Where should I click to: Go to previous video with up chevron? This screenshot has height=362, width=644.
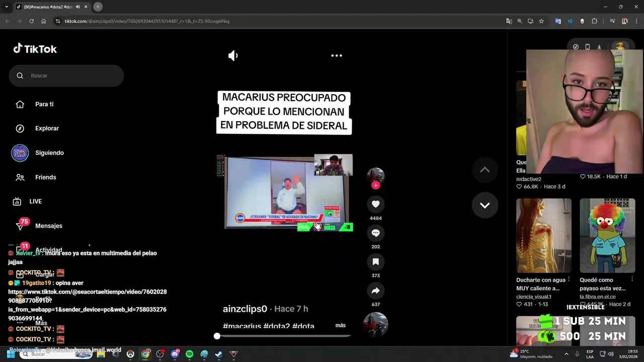click(x=485, y=170)
